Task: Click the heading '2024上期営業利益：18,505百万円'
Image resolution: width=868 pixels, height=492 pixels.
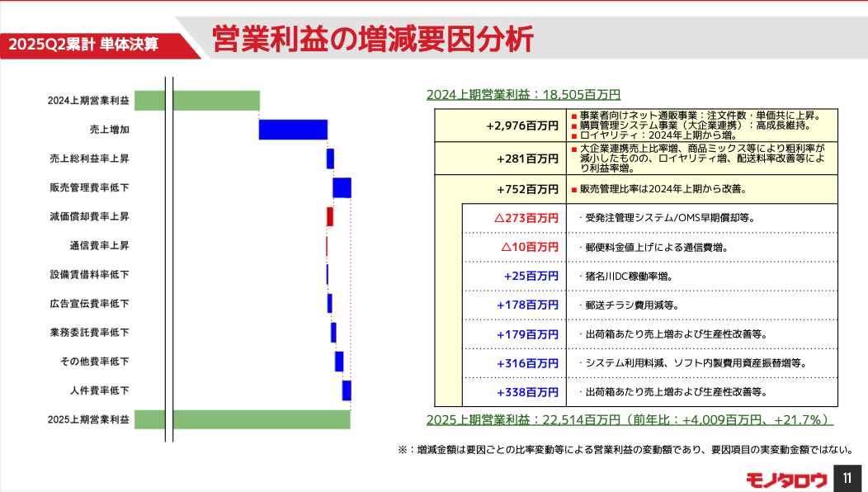Action: [x=523, y=95]
